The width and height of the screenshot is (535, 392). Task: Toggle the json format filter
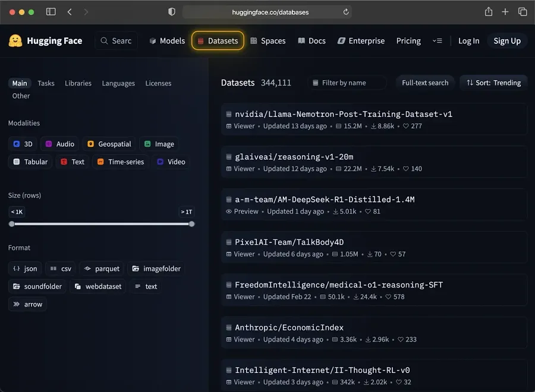(x=25, y=268)
